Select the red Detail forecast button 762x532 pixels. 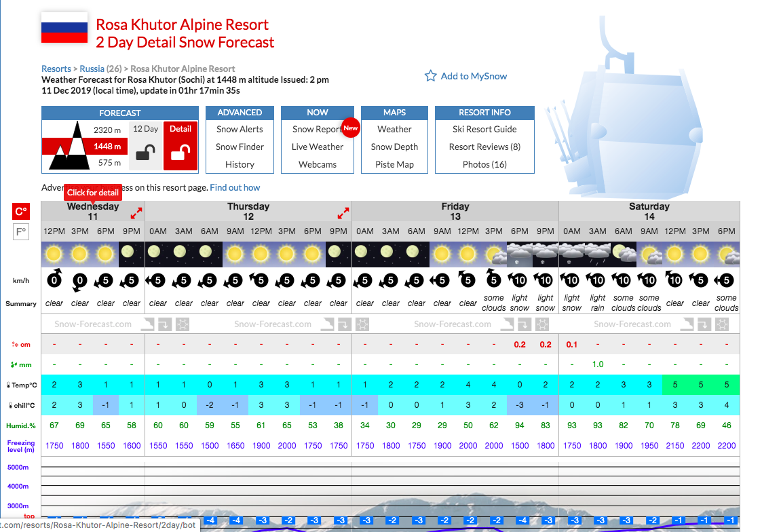click(180, 145)
